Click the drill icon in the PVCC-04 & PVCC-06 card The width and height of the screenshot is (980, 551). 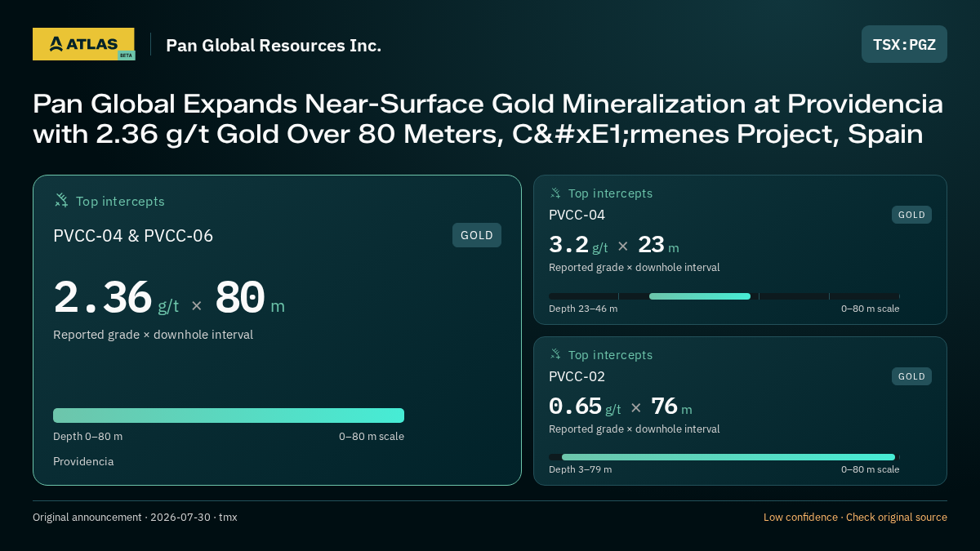(61, 201)
